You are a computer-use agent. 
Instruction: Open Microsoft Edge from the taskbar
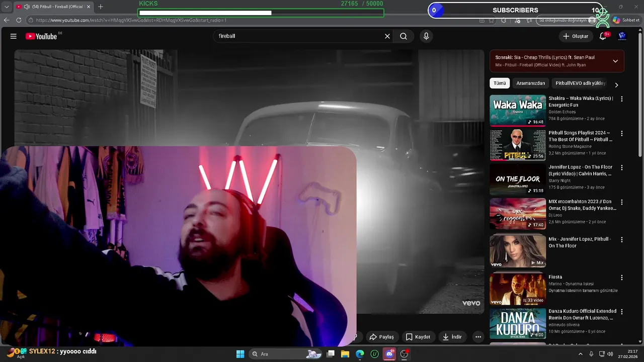tap(360, 354)
